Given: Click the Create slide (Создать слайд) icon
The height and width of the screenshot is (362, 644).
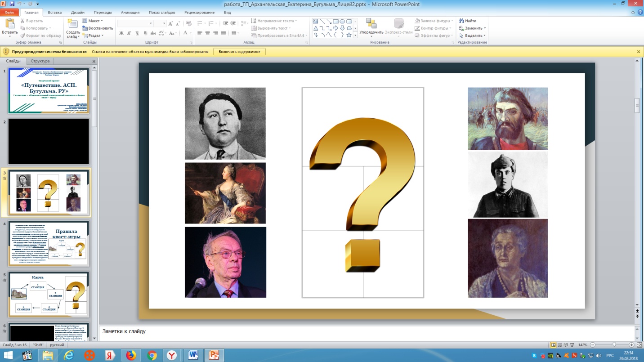Looking at the screenshot, I should [x=73, y=24].
